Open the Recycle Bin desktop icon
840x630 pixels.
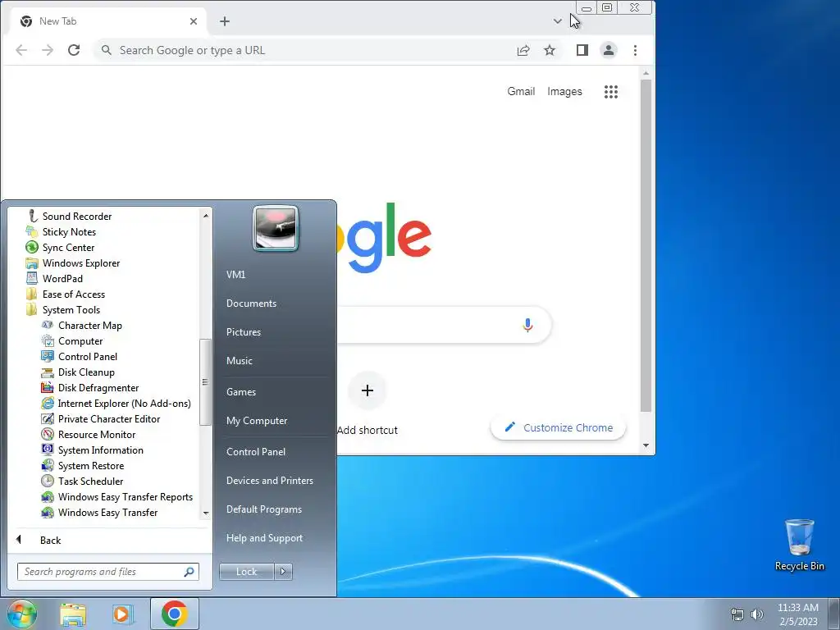[799, 546]
